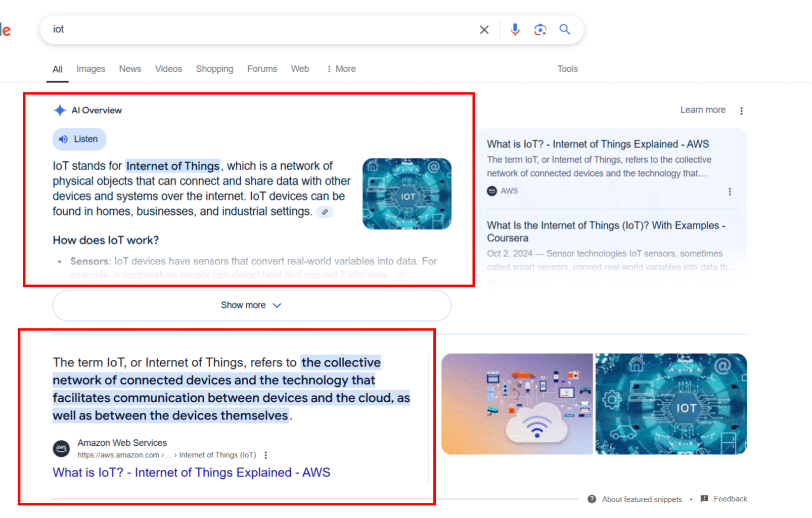
Task: Expand AI Overview with Show more
Action: pyautogui.click(x=251, y=305)
